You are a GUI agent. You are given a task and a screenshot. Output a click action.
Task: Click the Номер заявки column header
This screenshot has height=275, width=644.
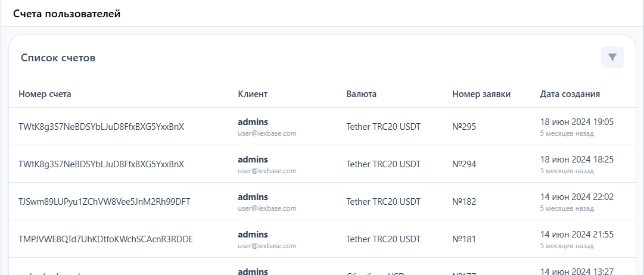click(481, 94)
